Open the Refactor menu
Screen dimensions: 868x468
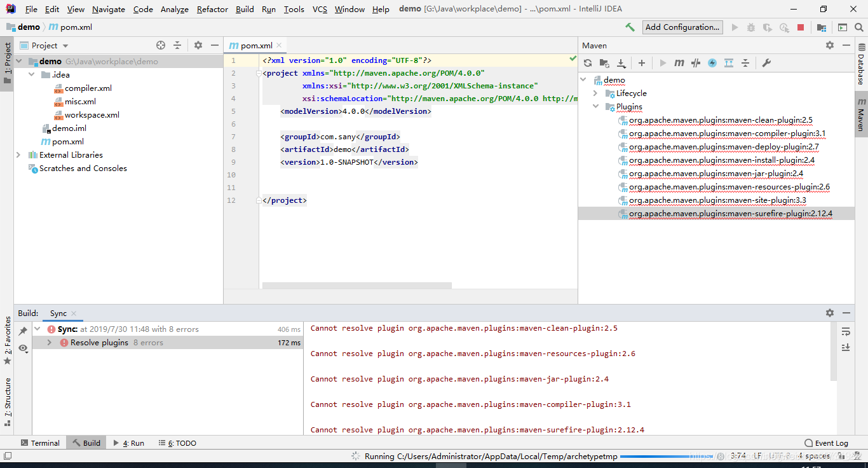[x=212, y=9]
